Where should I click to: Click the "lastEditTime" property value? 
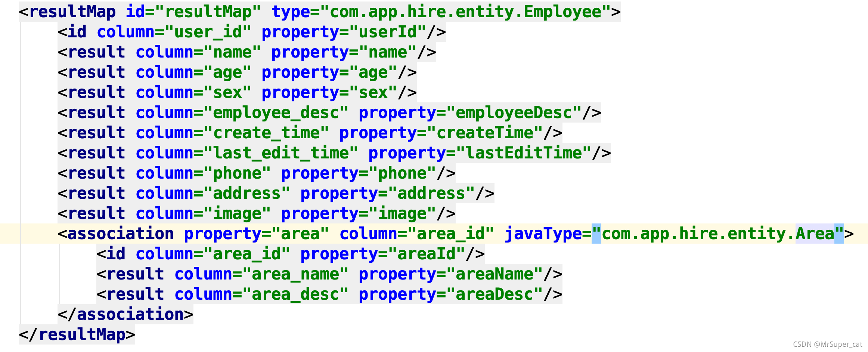point(524,153)
